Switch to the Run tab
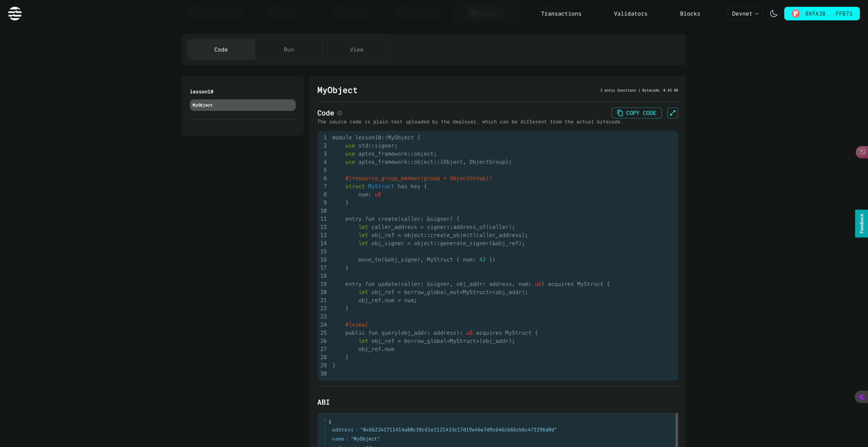 click(x=289, y=50)
